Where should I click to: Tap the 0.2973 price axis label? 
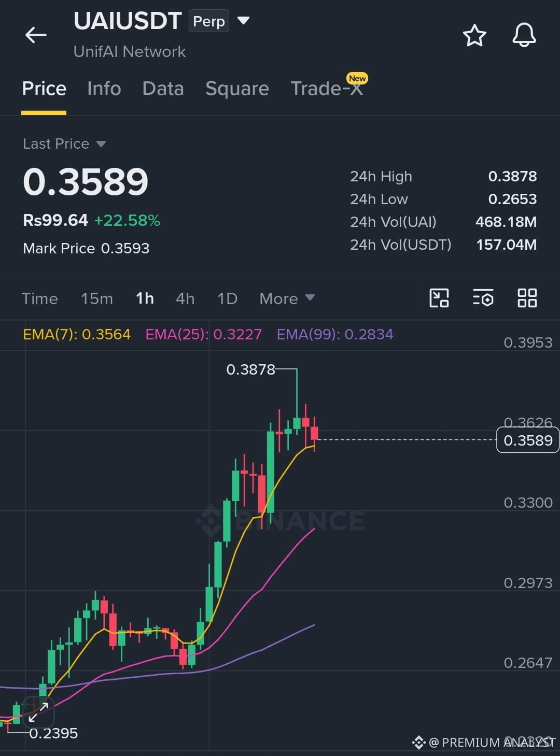coord(528,583)
